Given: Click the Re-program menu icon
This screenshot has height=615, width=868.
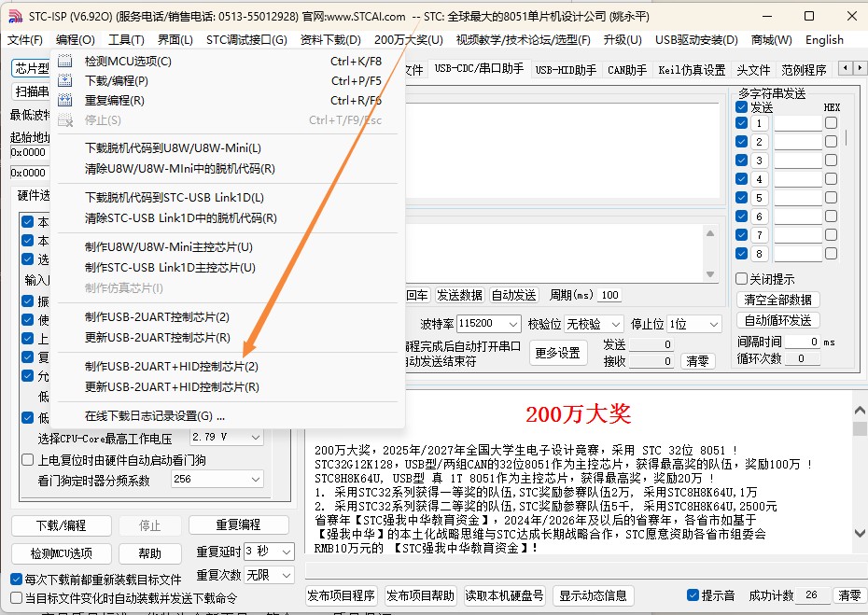Looking at the screenshot, I should 65,100.
